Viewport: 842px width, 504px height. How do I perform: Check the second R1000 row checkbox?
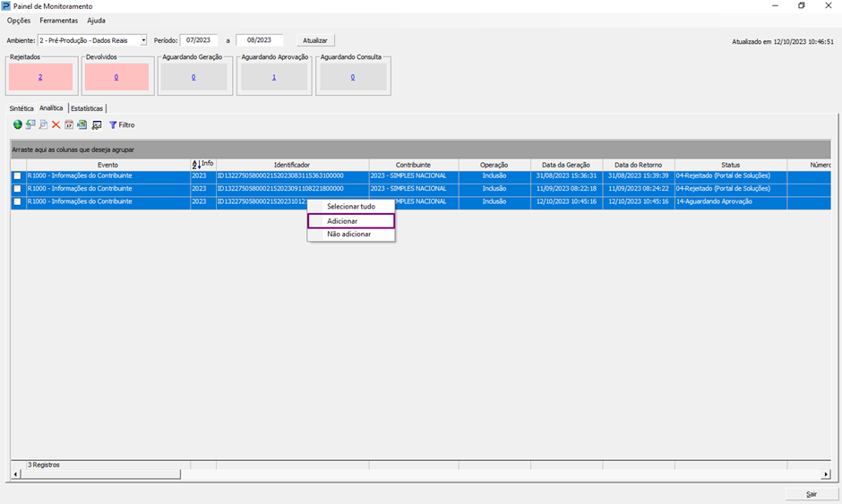point(18,189)
